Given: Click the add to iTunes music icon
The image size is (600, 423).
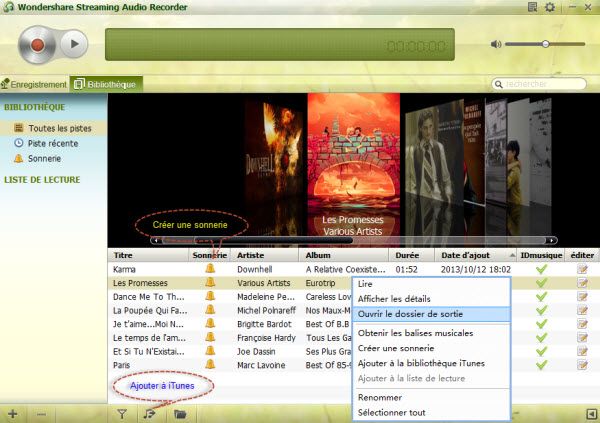Looking at the screenshot, I should pos(149,414).
